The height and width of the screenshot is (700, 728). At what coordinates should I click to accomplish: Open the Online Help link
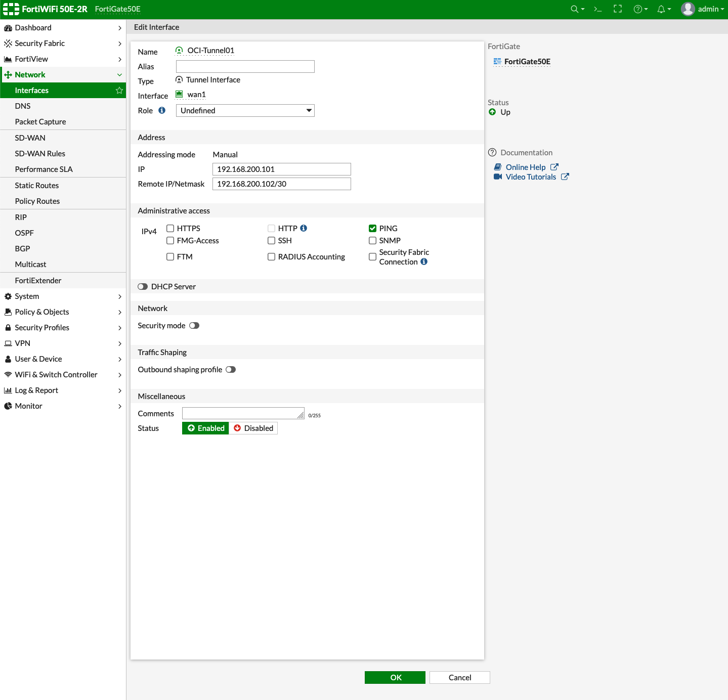click(x=525, y=167)
